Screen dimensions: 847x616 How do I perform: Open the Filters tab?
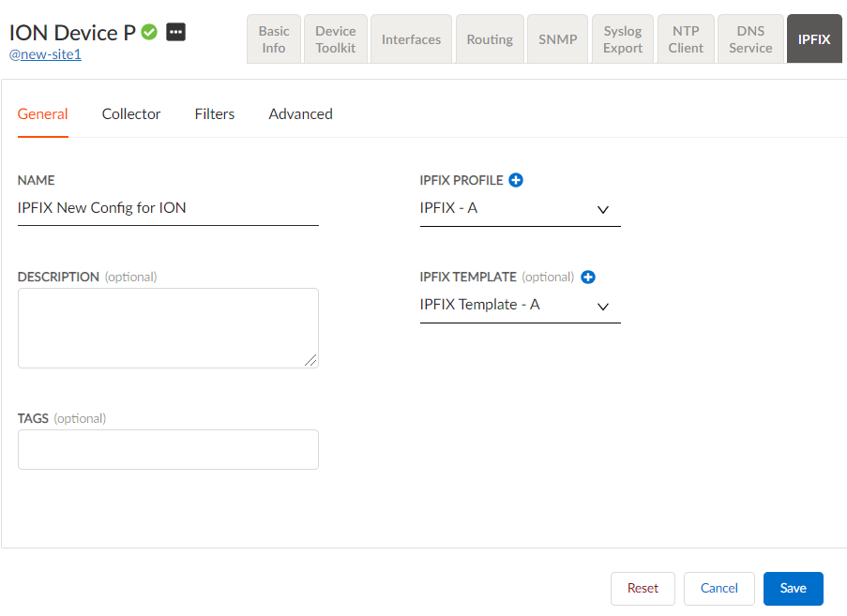click(x=215, y=114)
